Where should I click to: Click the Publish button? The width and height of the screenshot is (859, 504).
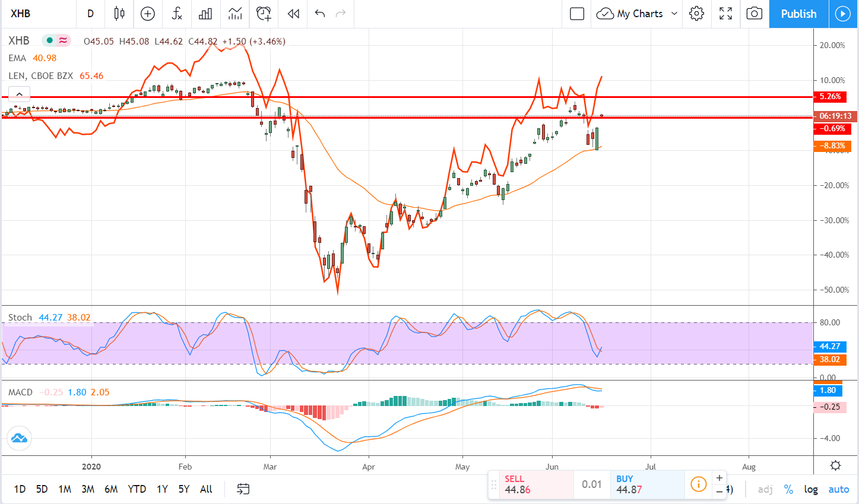point(798,14)
